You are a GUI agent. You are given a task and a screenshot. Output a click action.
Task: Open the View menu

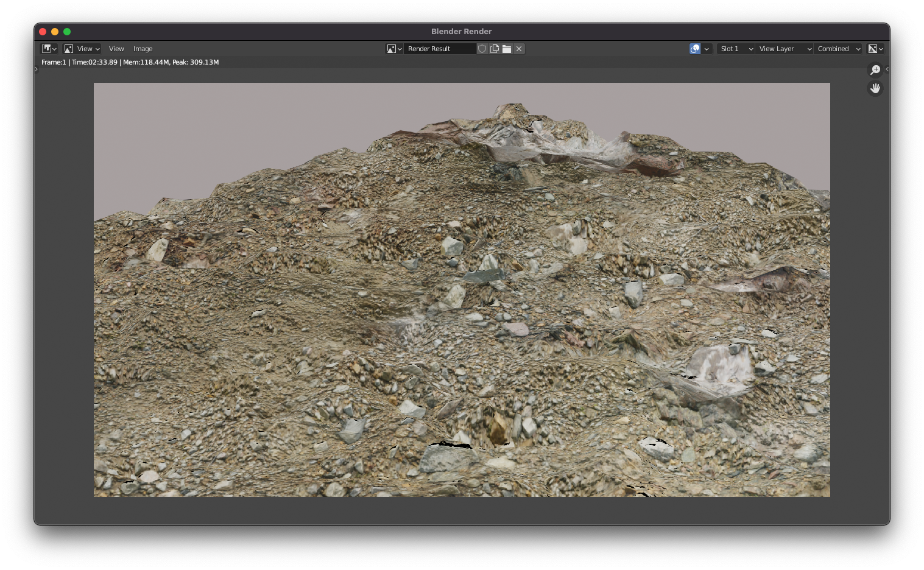[x=116, y=49]
